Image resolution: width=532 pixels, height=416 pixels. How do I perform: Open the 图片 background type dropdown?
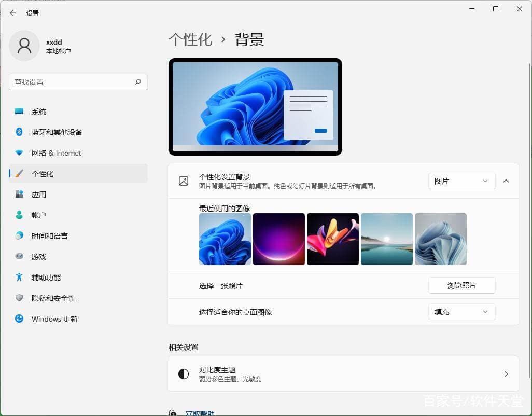tap(461, 181)
